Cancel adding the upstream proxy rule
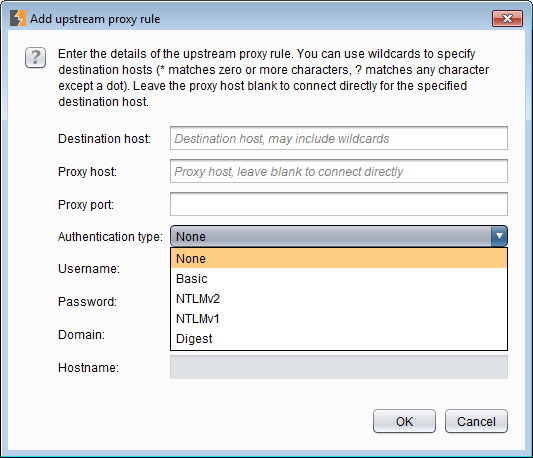 pyautogui.click(x=476, y=421)
